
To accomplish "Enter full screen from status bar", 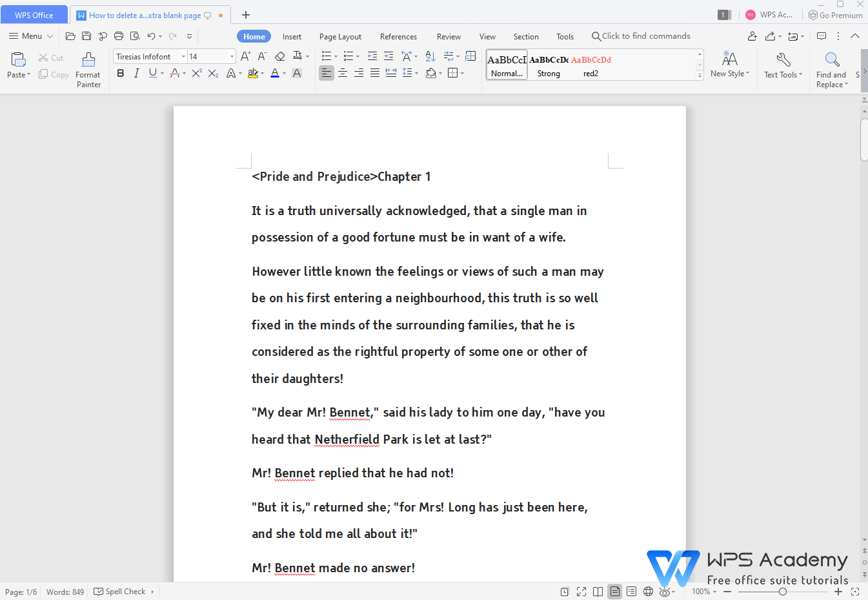I will coord(581,592).
